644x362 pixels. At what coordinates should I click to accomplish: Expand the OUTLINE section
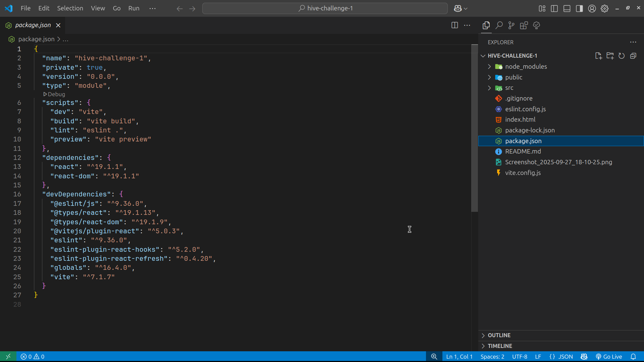coord(499,335)
